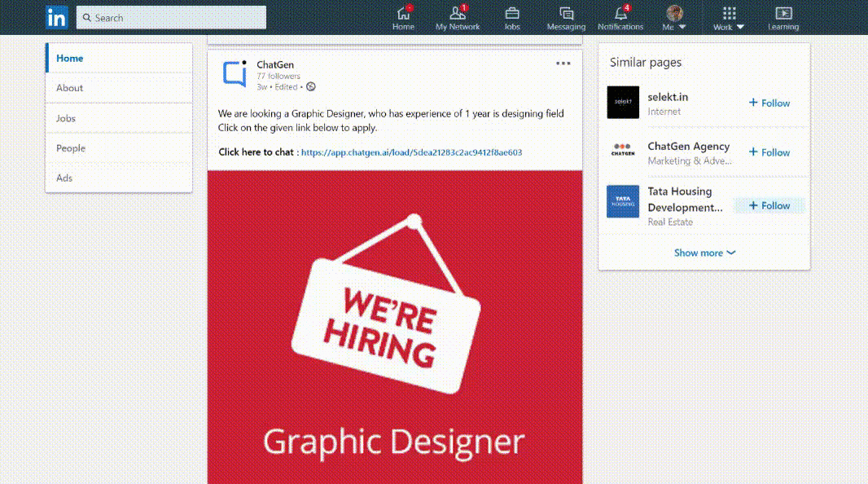Follow Tata Housing Development page

[769, 205]
